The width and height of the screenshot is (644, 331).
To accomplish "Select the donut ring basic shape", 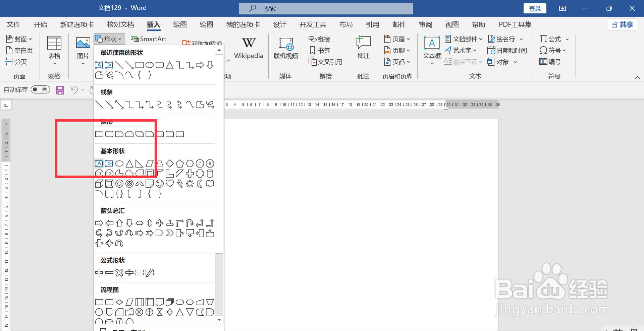I will point(119,184).
